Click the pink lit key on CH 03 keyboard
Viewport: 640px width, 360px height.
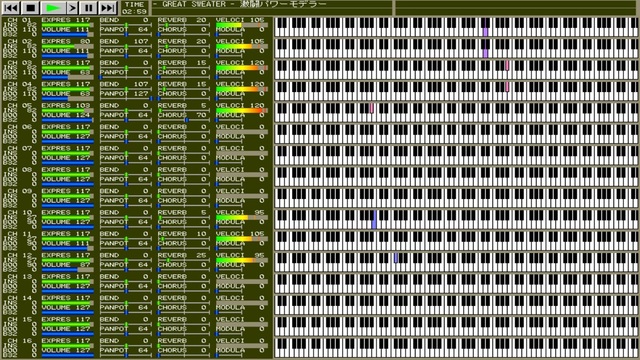coord(507,65)
